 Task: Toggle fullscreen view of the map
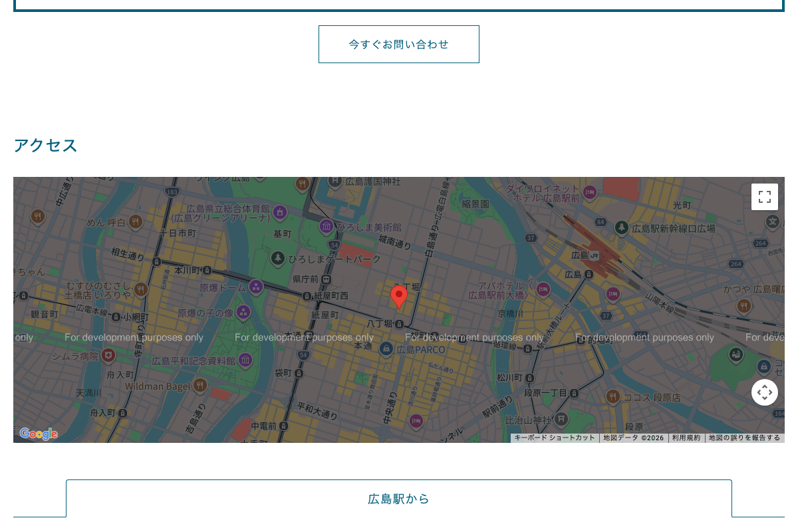tap(765, 197)
